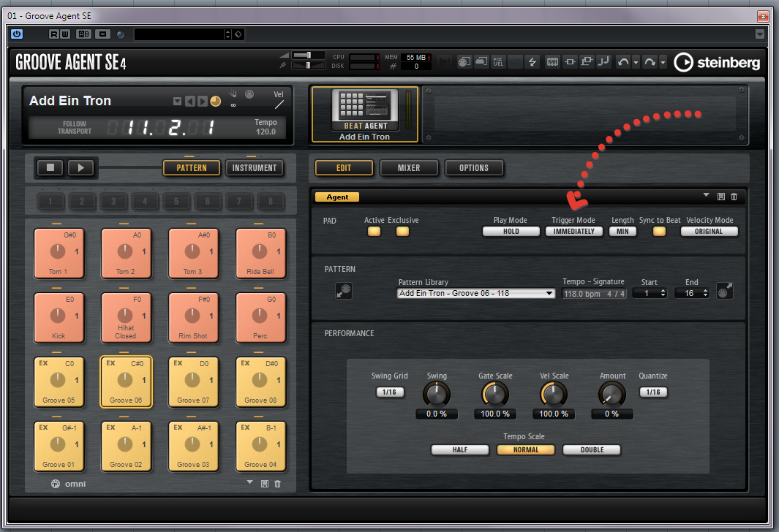
Task: Toggle Sync to Beat switch
Action: 659,231
